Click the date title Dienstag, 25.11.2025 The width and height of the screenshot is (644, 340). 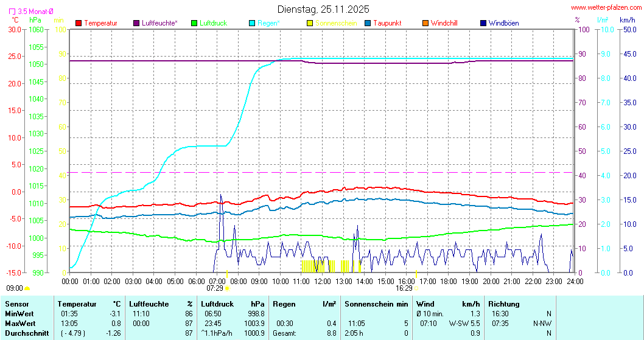323,9
